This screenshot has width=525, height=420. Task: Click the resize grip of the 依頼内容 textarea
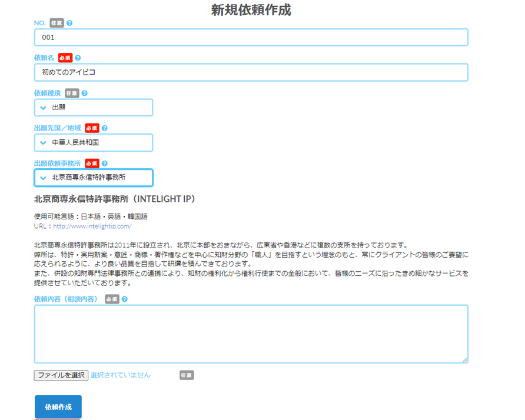(x=465, y=360)
